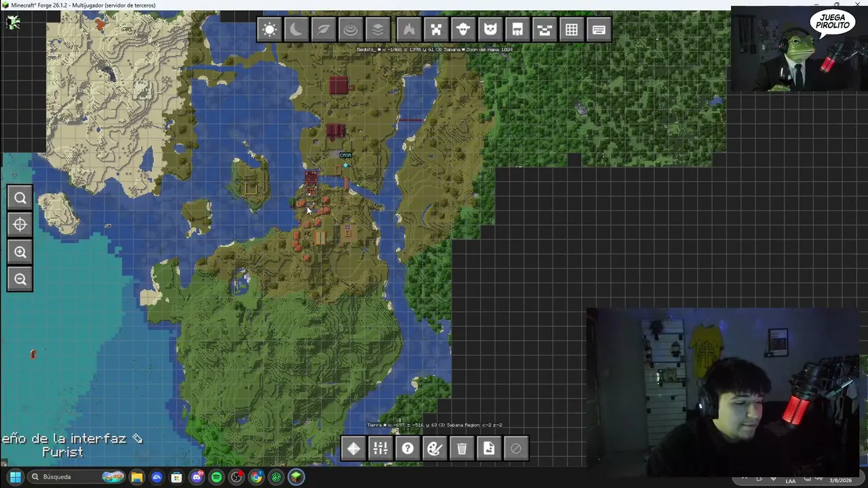Viewport: 868px width, 488px height.
Task: Click the CASA waypoint on the map
Action: tap(345, 164)
